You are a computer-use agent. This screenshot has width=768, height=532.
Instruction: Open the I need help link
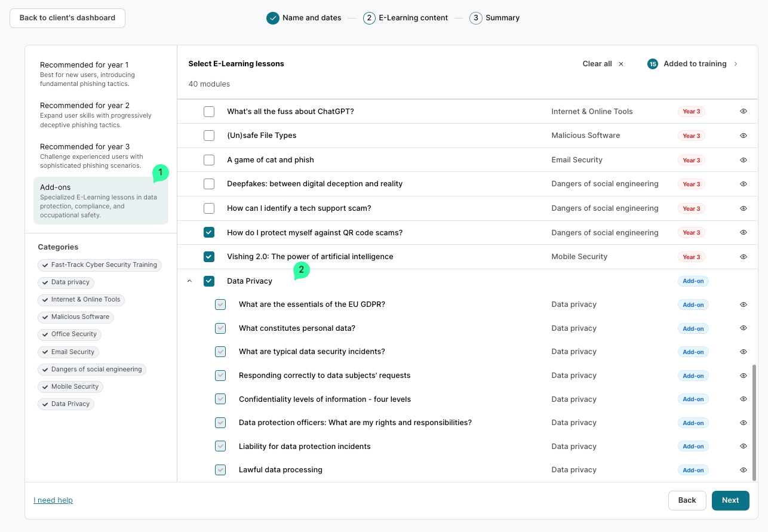[53, 500]
